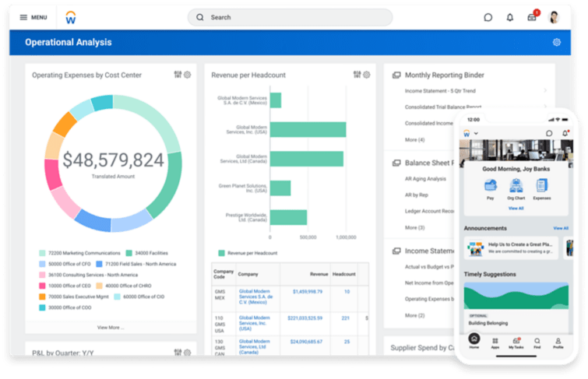Open the hamburger MENU button
The image size is (588, 379).
coord(33,17)
